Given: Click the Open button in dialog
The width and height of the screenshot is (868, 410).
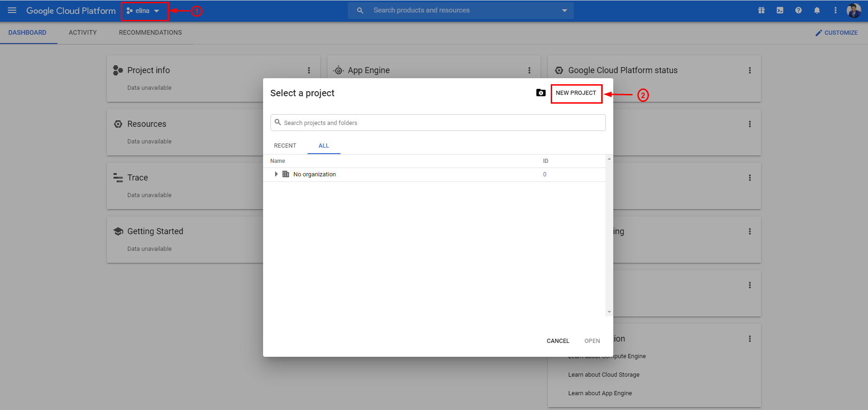Looking at the screenshot, I should [592, 341].
